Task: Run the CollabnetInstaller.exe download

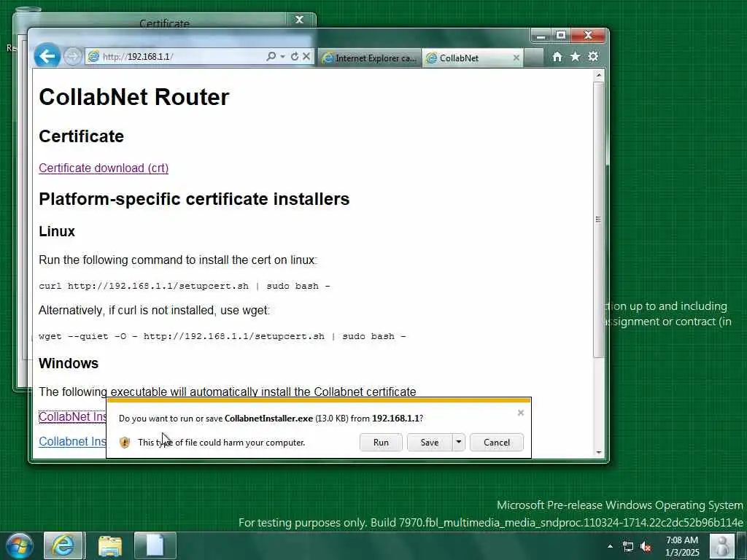Action: (x=381, y=443)
